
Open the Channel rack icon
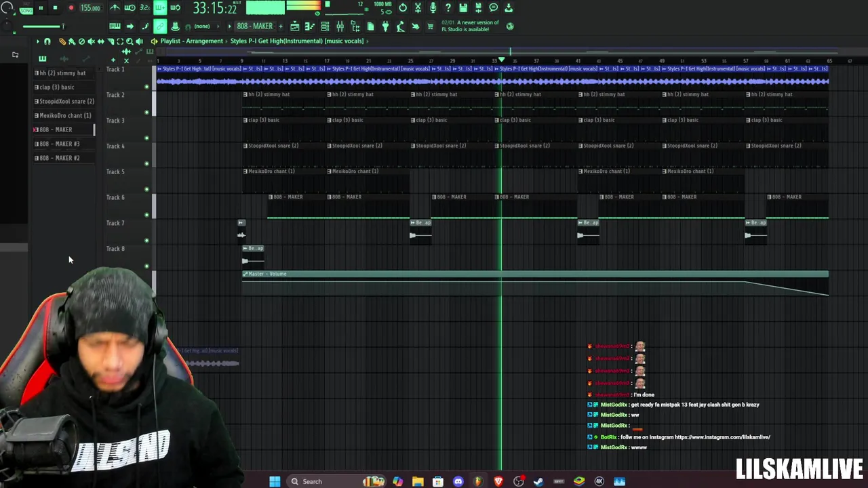(325, 26)
